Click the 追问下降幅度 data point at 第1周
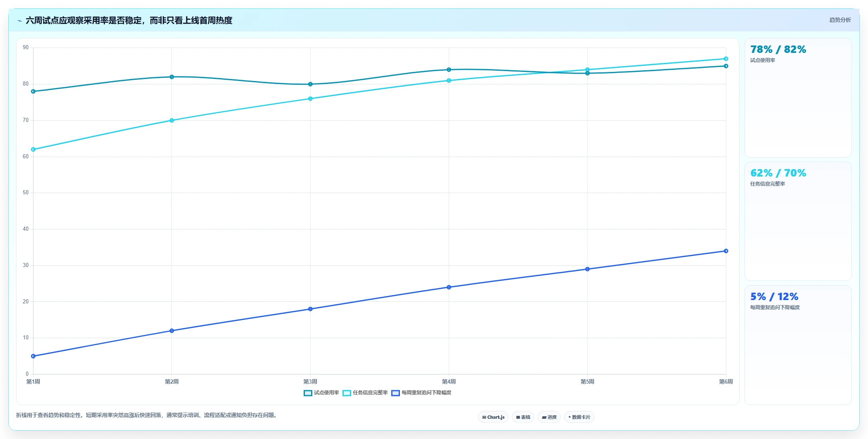 [33, 356]
